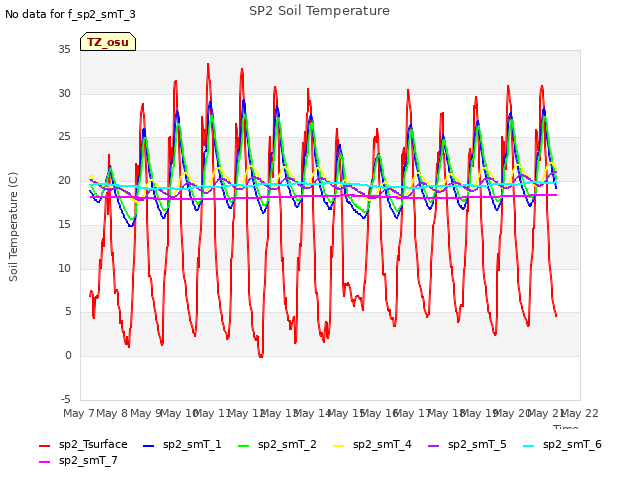Click the sp2_smT_5 legend entry

(467, 444)
